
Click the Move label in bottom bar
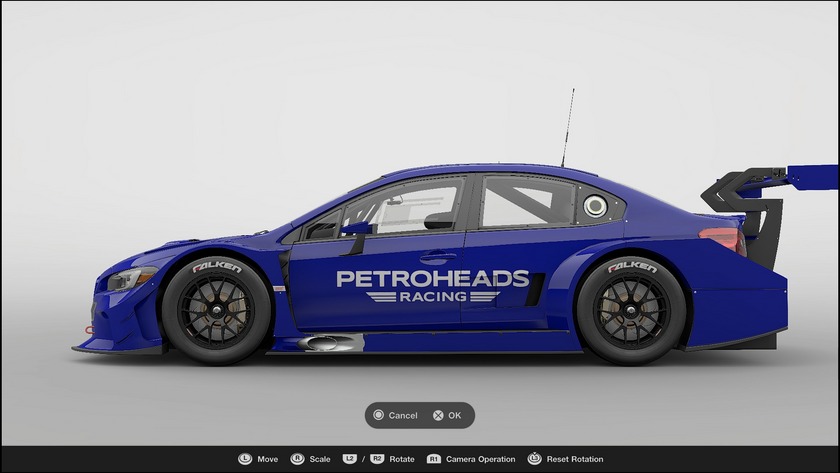[x=267, y=459]
